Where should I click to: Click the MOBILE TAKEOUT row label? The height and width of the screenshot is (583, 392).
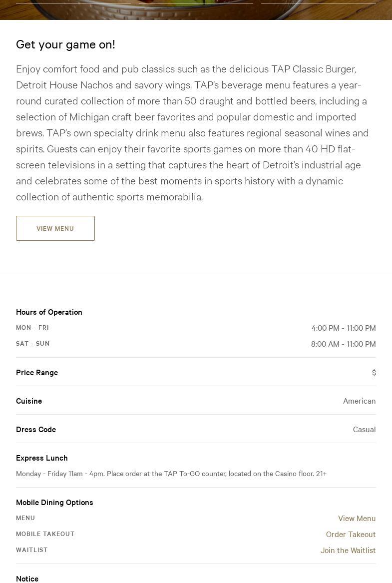pos(45,534)
